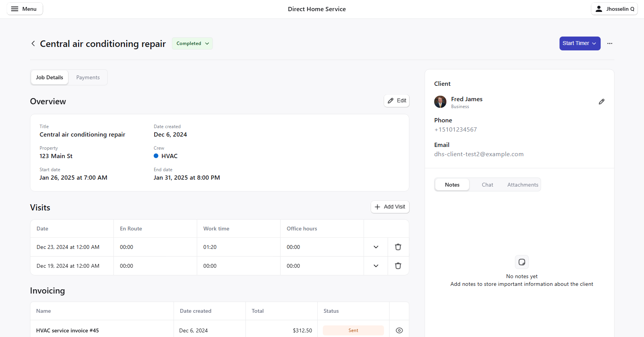Open the Chat tab
The image size is (644, 337).
(487, 185)
